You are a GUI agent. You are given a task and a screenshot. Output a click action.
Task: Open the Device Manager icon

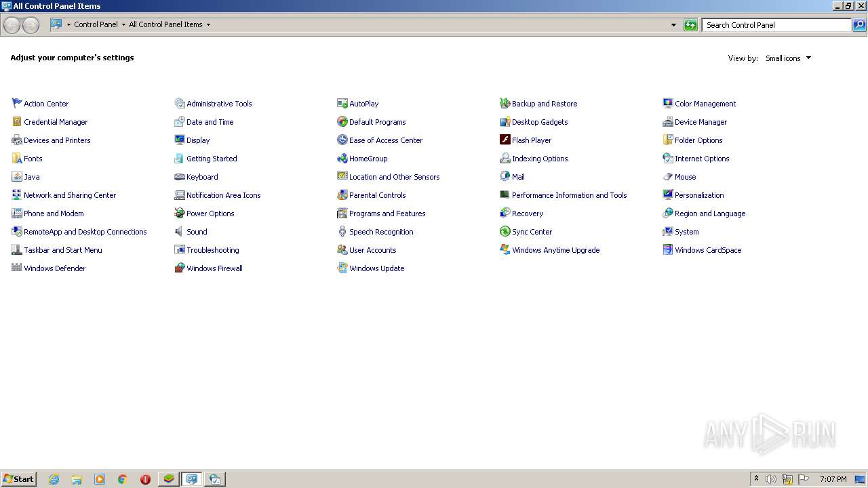point(668,121)
